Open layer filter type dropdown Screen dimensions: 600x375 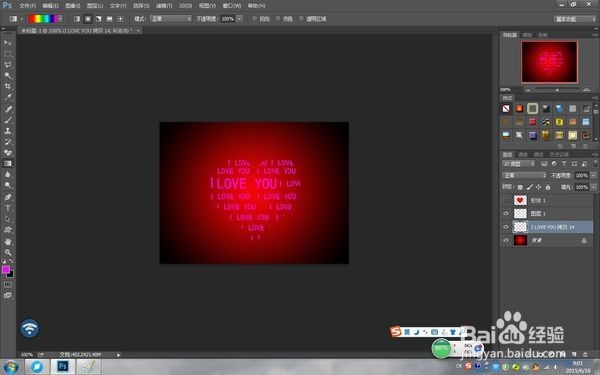coord(518,163)
